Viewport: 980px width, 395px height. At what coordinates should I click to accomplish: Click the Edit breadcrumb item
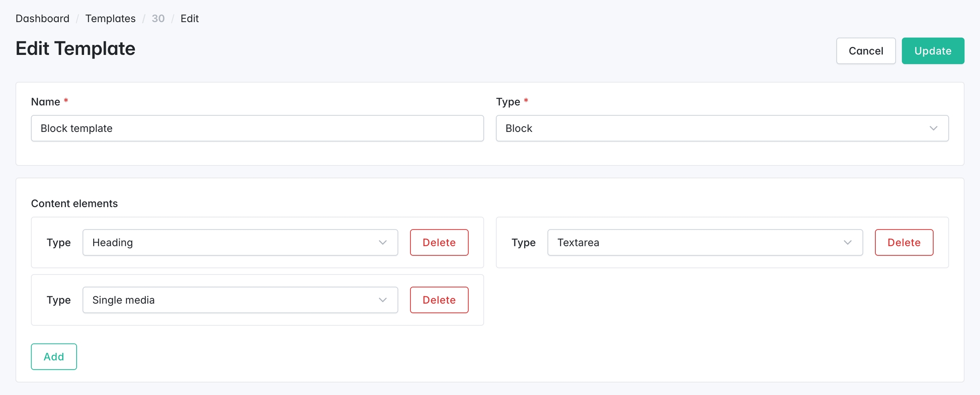pos(189,19)
